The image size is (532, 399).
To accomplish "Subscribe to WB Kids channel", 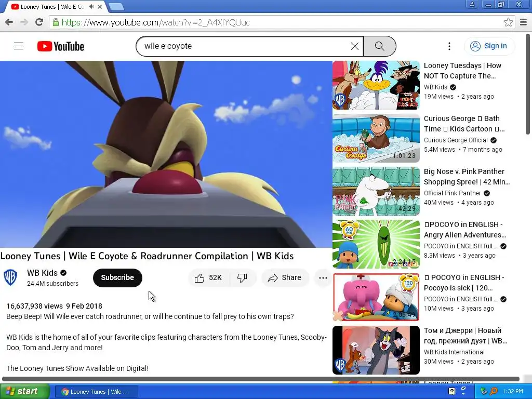I will click(117, 277).
